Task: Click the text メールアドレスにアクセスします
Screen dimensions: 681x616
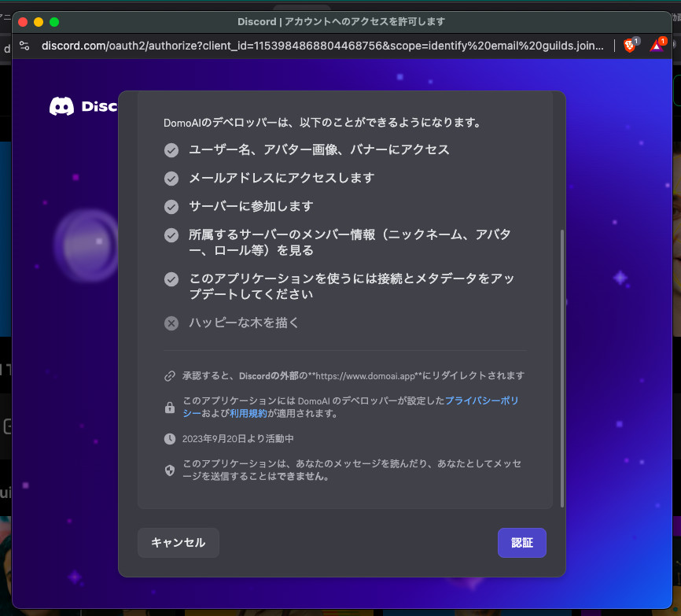Action: (282, 178)
